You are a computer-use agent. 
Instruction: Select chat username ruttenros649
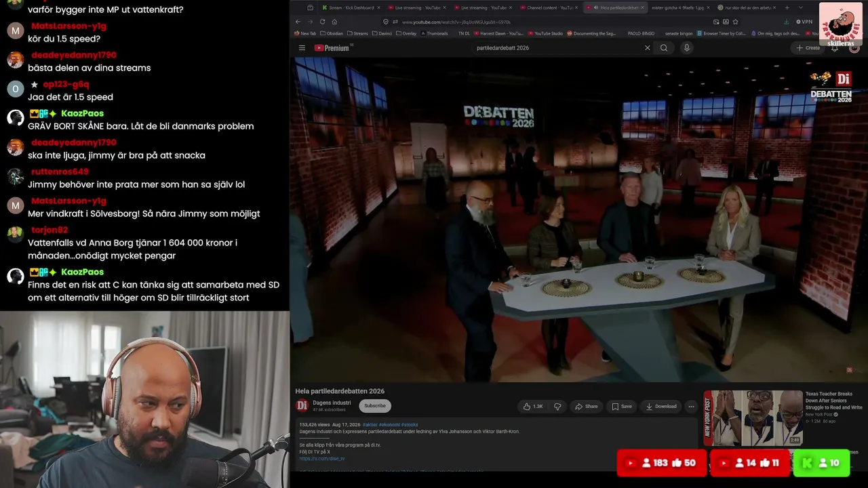[60, 171]
